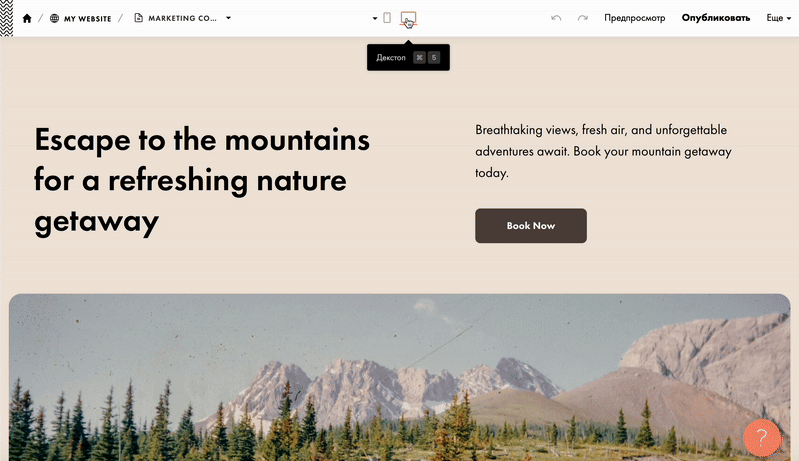Go to the home icon
Screen dimensions: 799x461
pyautogui.click(x=27, y=18)
